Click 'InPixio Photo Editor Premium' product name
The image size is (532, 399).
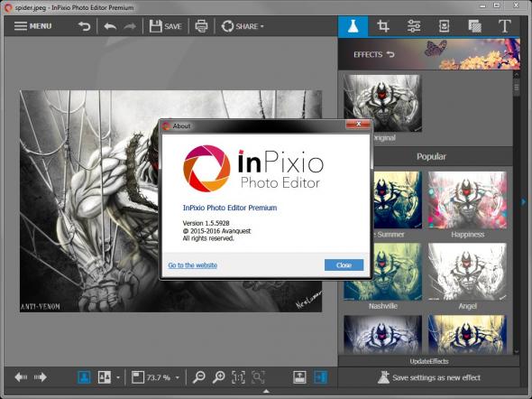pos(230,208)
